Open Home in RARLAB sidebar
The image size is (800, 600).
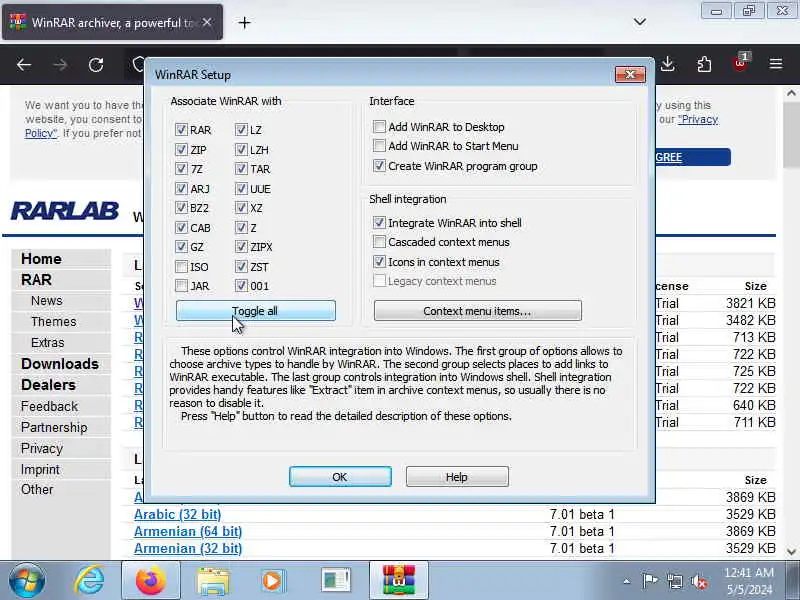(41, 259)
